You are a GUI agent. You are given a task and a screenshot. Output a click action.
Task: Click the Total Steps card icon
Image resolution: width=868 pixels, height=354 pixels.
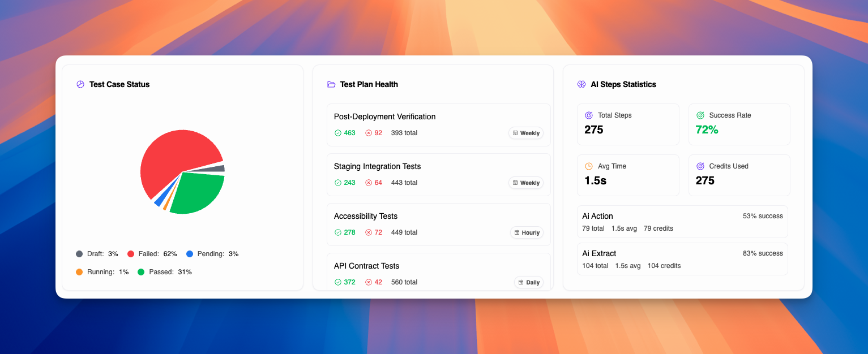click(x=588, y=115)
